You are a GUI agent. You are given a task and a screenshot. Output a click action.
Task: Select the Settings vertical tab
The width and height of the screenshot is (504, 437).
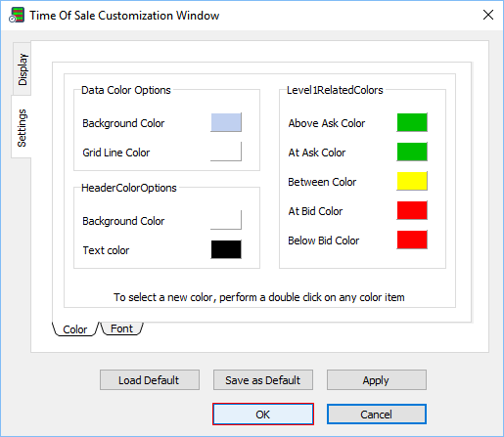22,127
